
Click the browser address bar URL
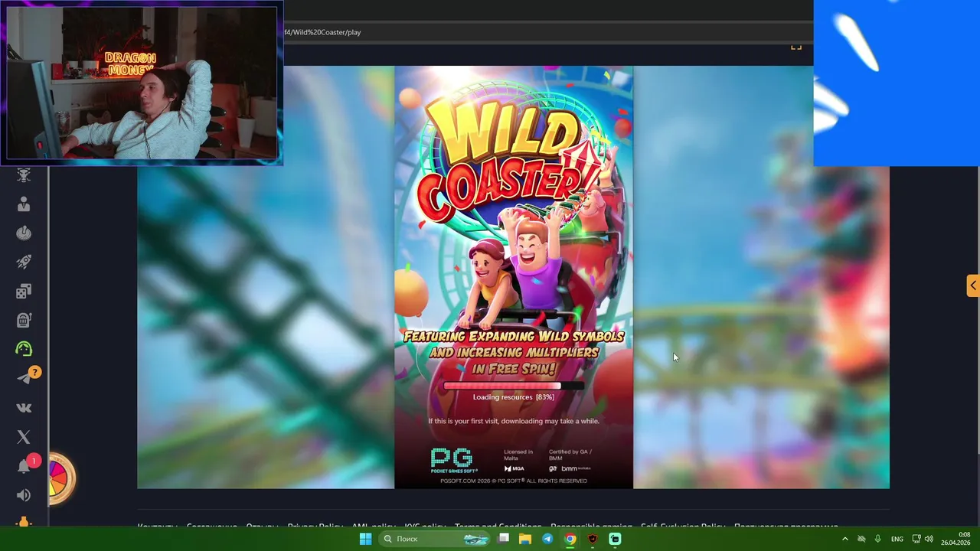tap(322, 32)
